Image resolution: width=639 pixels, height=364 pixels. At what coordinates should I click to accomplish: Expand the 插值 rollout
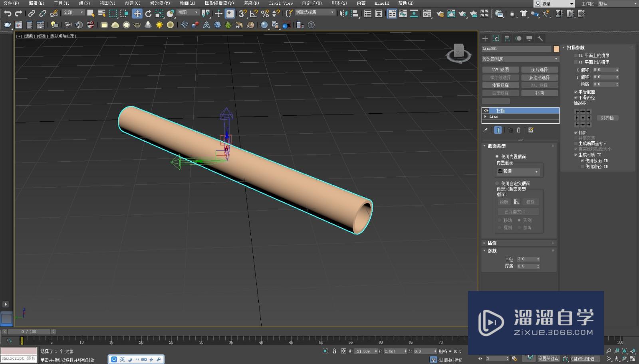519,243
